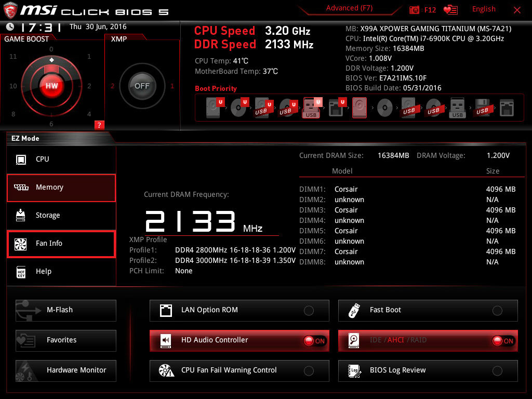Click the PCH Limit: None line
The width and height of the screenshot is (532, 399).
tap(161, 271)
